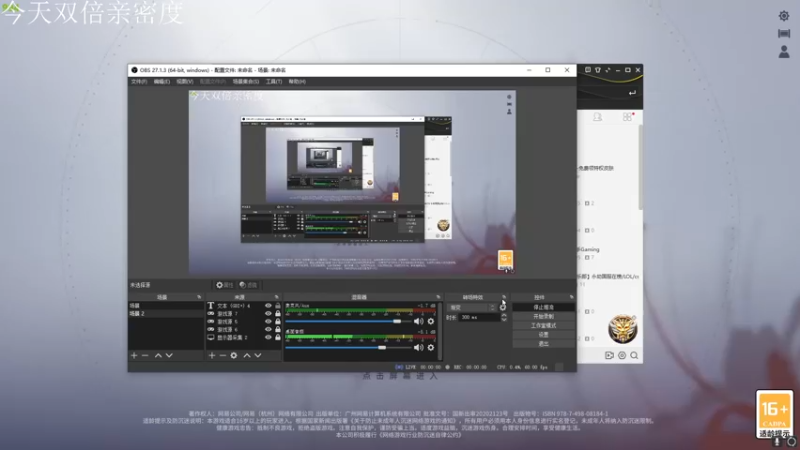
Task: Select the 显示器采集 2 source
Action: 232,338
